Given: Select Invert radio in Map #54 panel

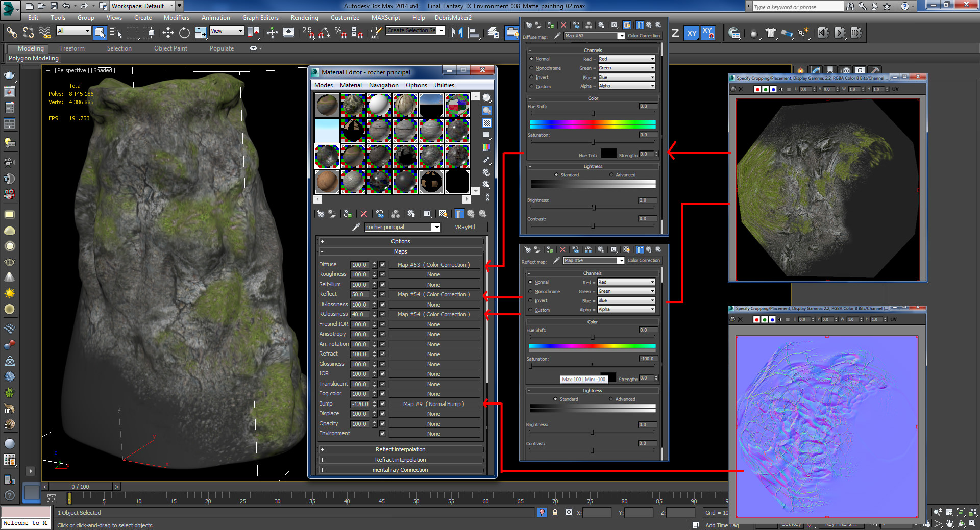Looking at the screenshot, I should point(531,301).
